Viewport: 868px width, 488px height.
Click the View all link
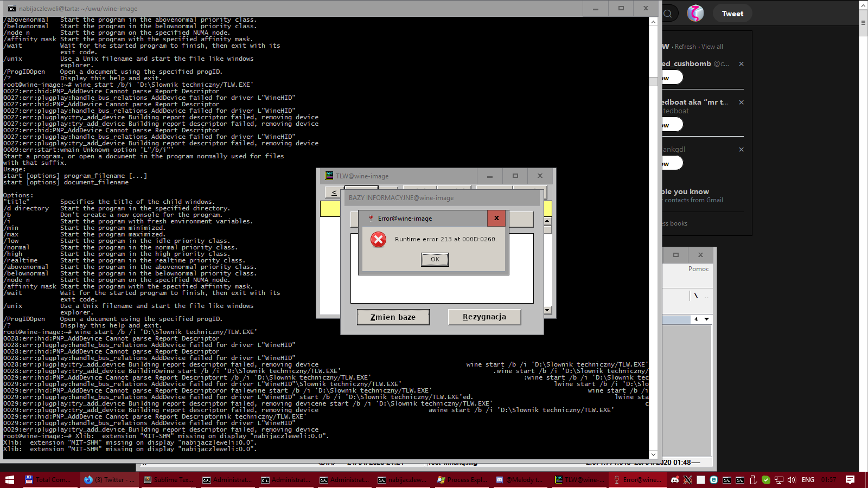pos(712,47)
